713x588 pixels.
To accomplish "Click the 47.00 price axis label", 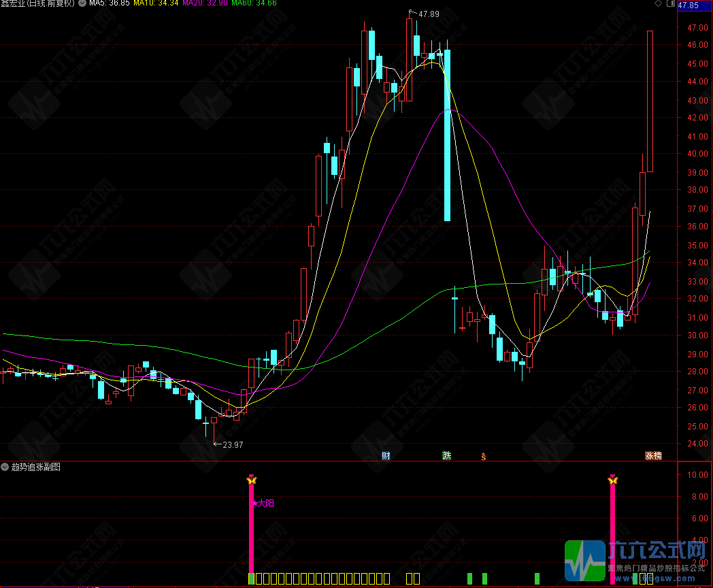I will [697, 28].
